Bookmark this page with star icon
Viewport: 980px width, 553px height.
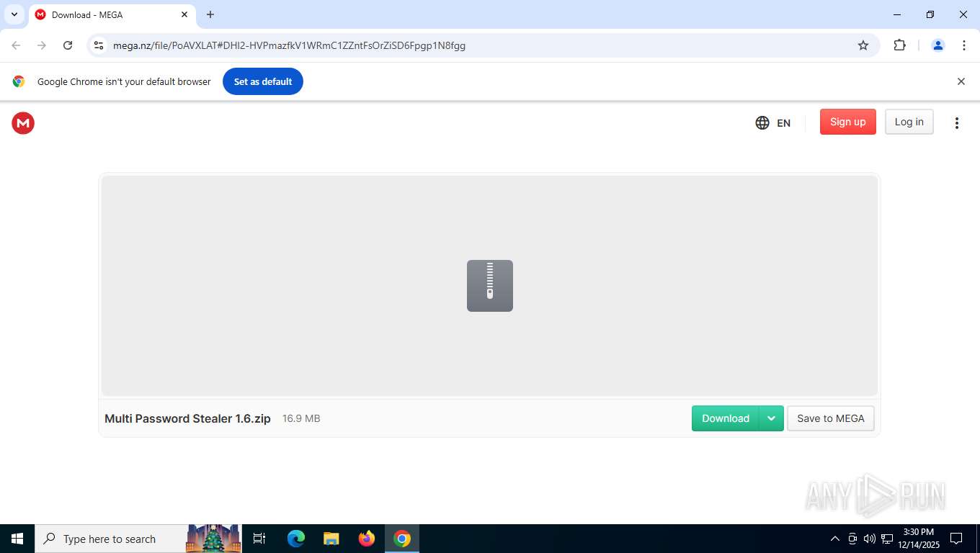pyautogui.click(x=863, y=45)
